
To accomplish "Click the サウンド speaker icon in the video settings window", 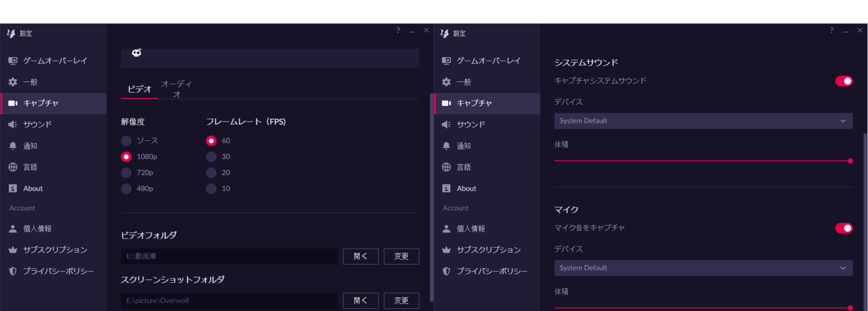I will point(13,124).
